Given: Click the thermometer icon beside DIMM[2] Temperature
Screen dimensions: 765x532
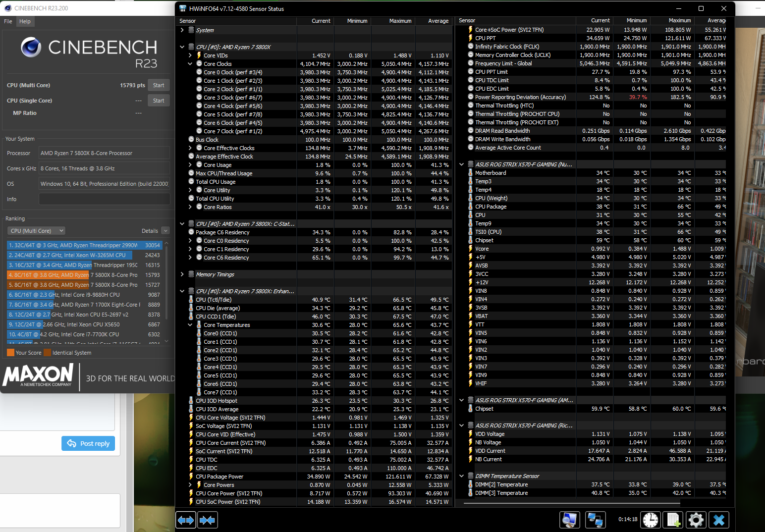Looking at the screenshot, I should tap(471, 484).
